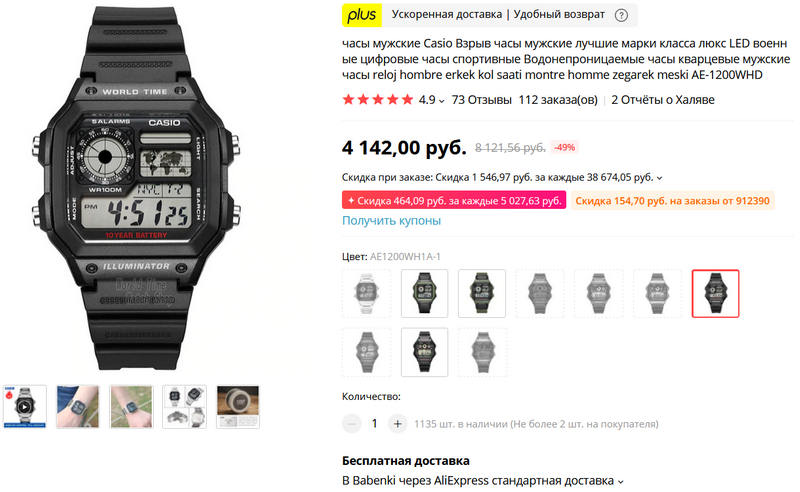Open the delivery method dropdown for Babenki

(x=621, y=481)
